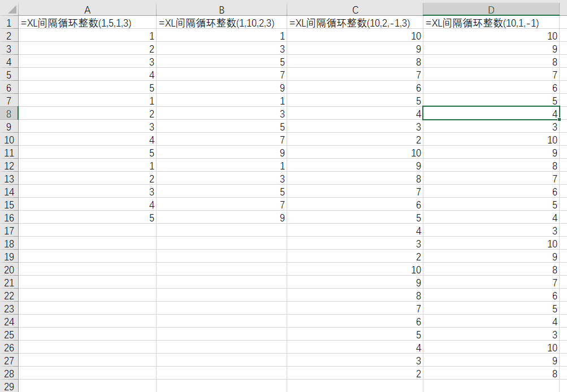Select cell D28 containing 8
Viewport: 567px width, 392px height.
[x=491, y=373]
